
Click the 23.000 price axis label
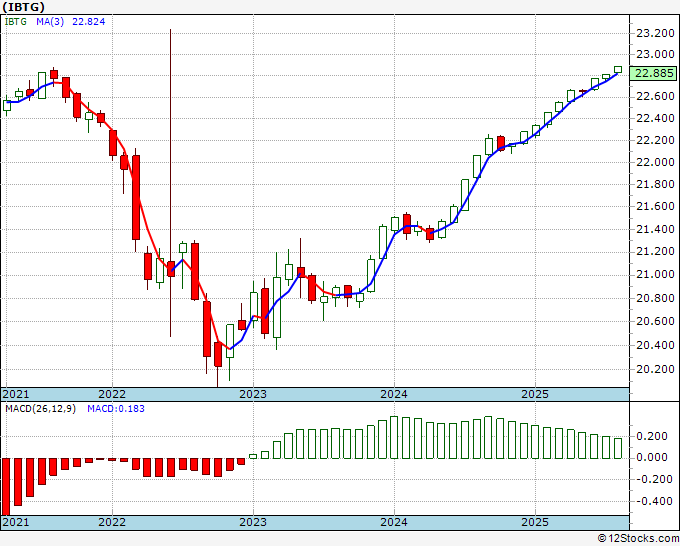pyautogui.click(x=655, y=55)
